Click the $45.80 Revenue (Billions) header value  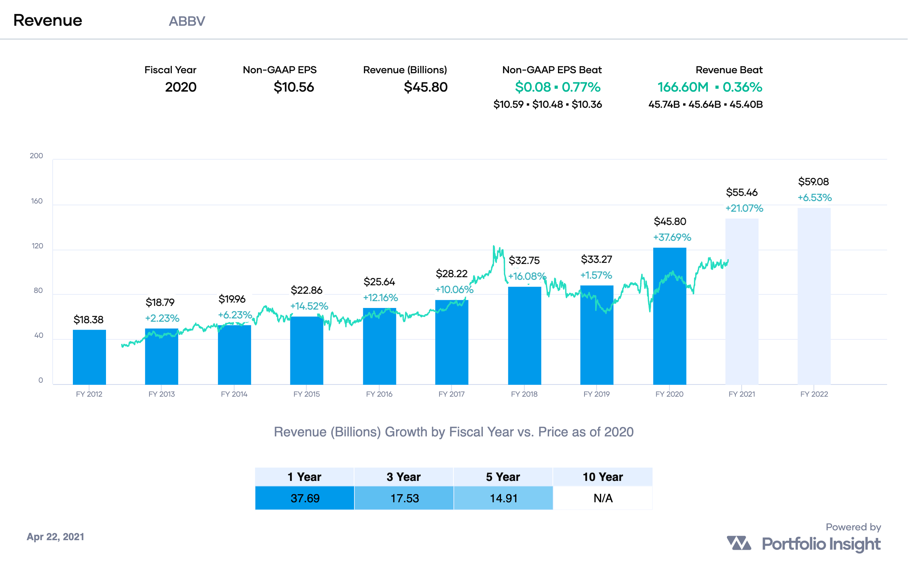pyautogui.click(x=425, y=87)
